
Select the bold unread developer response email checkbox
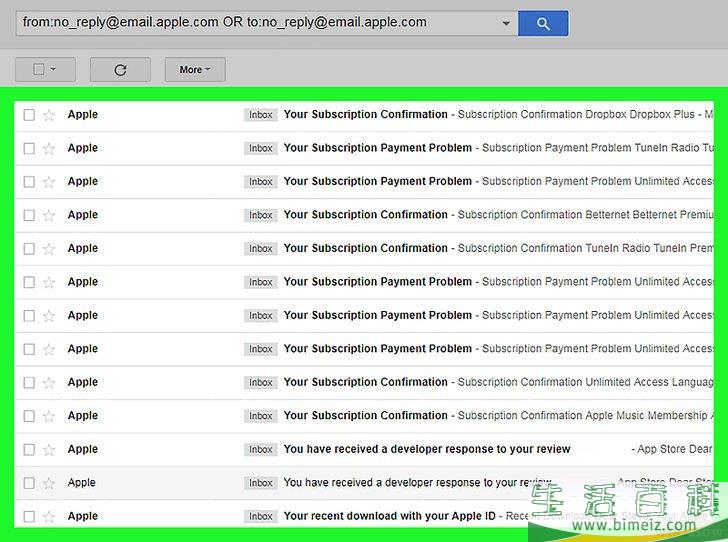(x=29, y=449)
